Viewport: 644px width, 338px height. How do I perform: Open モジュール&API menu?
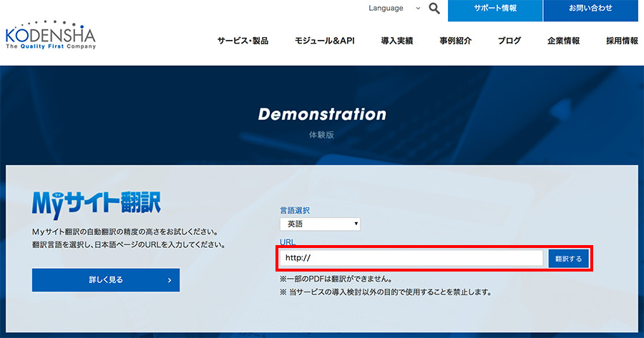324,41
